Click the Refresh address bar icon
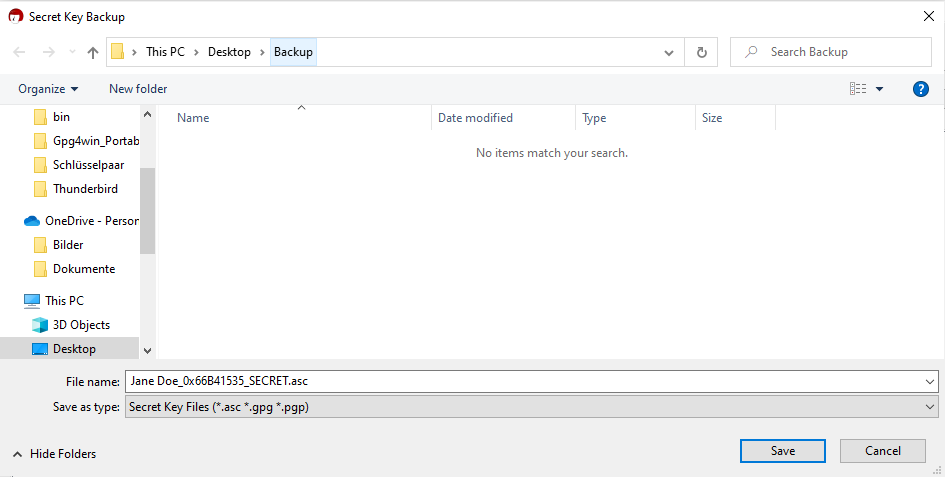Screen dimensions: 945x477 point(701,52)
